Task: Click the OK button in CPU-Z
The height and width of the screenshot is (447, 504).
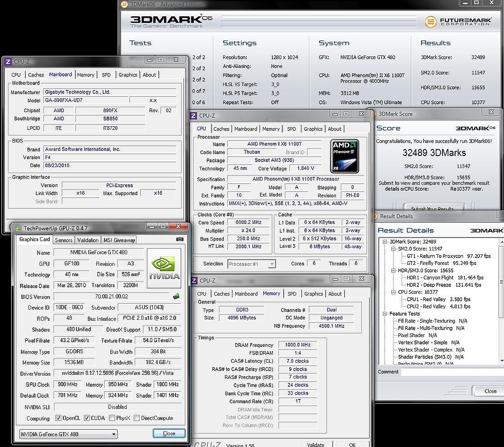Action: pyautogui.click(x=352, y=444)
